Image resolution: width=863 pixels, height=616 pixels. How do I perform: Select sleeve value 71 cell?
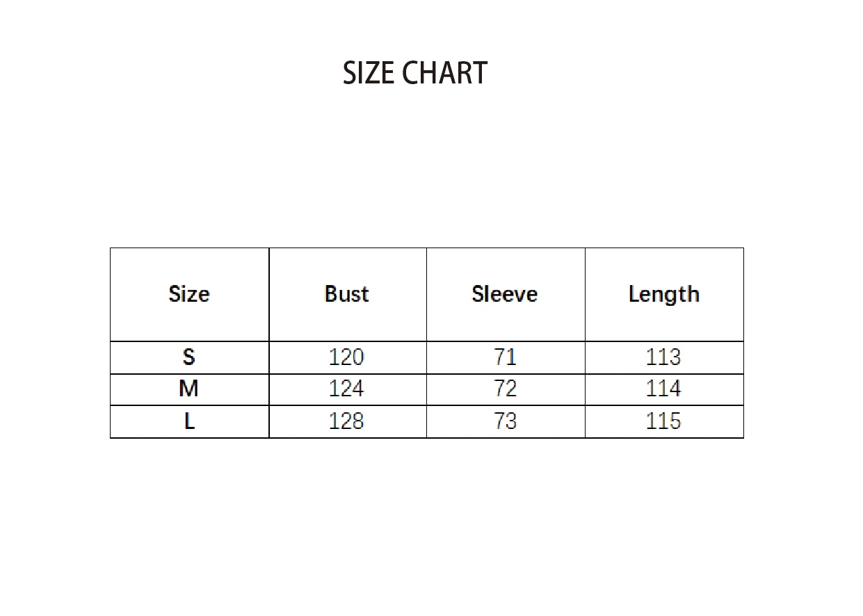point(505,357)
